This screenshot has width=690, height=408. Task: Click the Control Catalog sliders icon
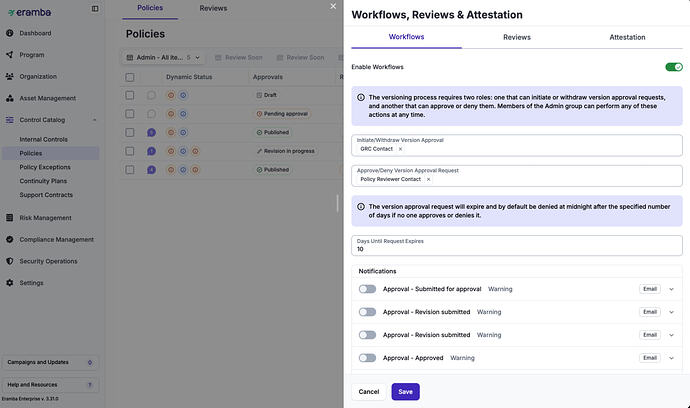(10, 120)
